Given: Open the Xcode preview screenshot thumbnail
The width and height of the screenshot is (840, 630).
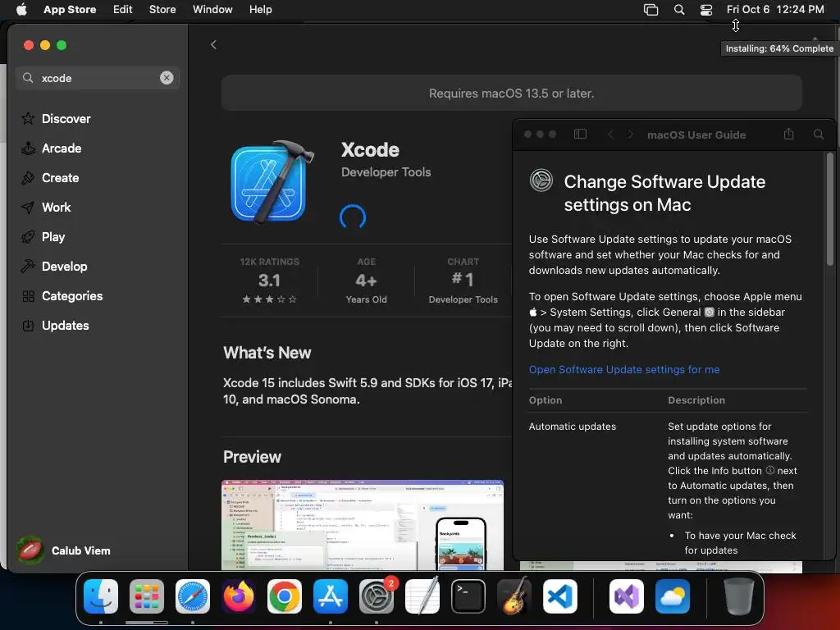Looking at the screenshot, I should pos(363,525).
